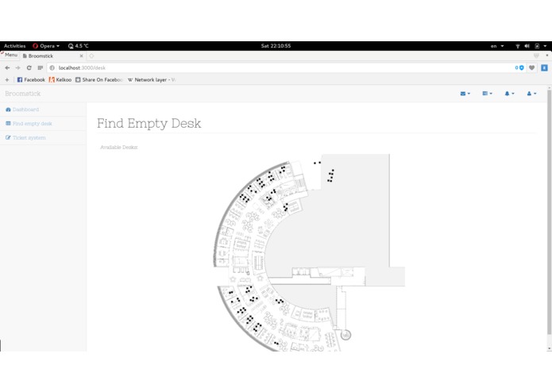The image size is (552, 392).
Task: Click the site info globe icon
Action: pos(52,68)
